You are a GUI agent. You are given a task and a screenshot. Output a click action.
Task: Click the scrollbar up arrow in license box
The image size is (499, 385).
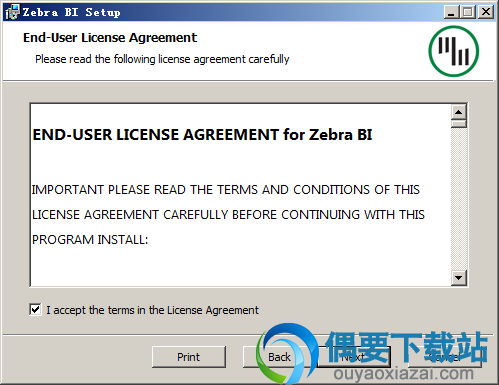459,112
